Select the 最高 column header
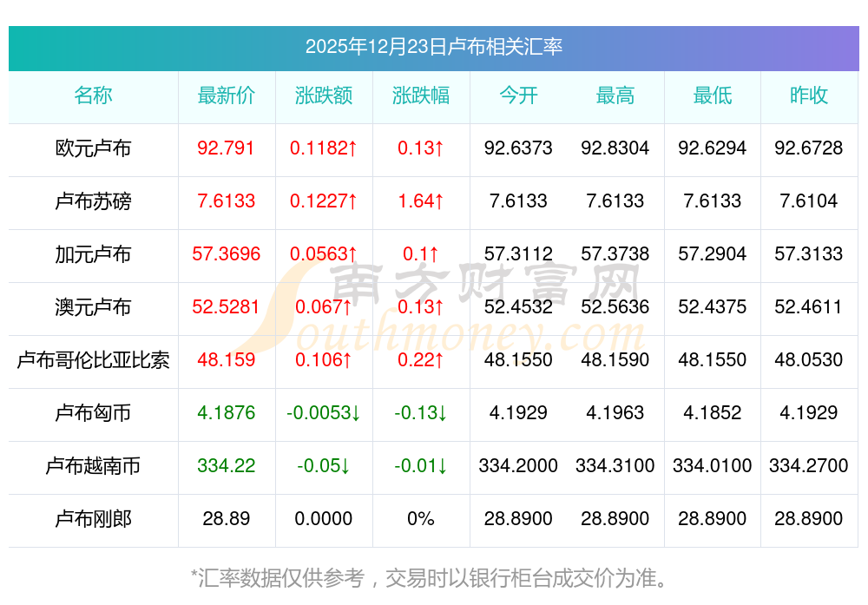868x605 pixels. (x=615, y=95)
